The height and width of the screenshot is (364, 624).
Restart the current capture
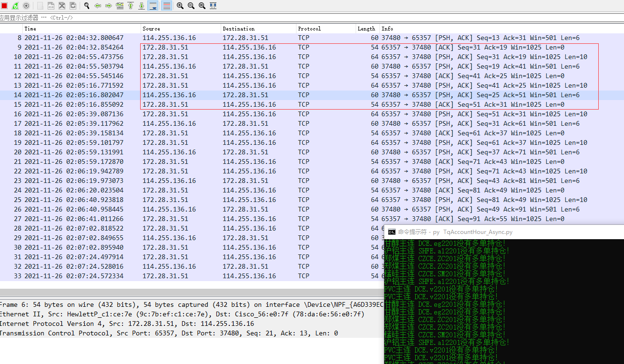tap(15, 6)
